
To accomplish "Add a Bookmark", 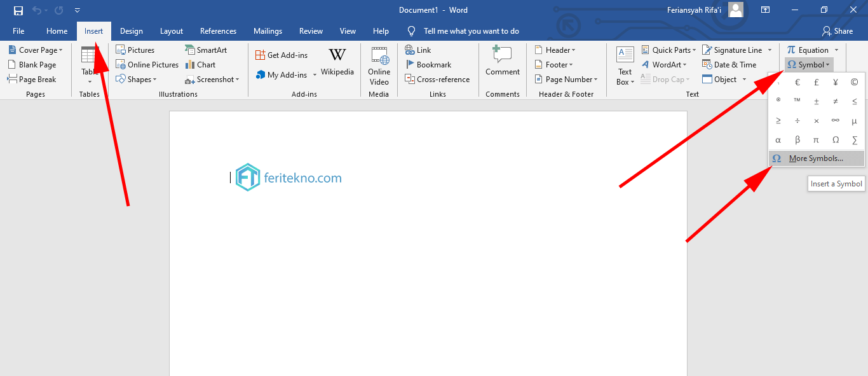I will pyautogui.click(x=428, y=65).
